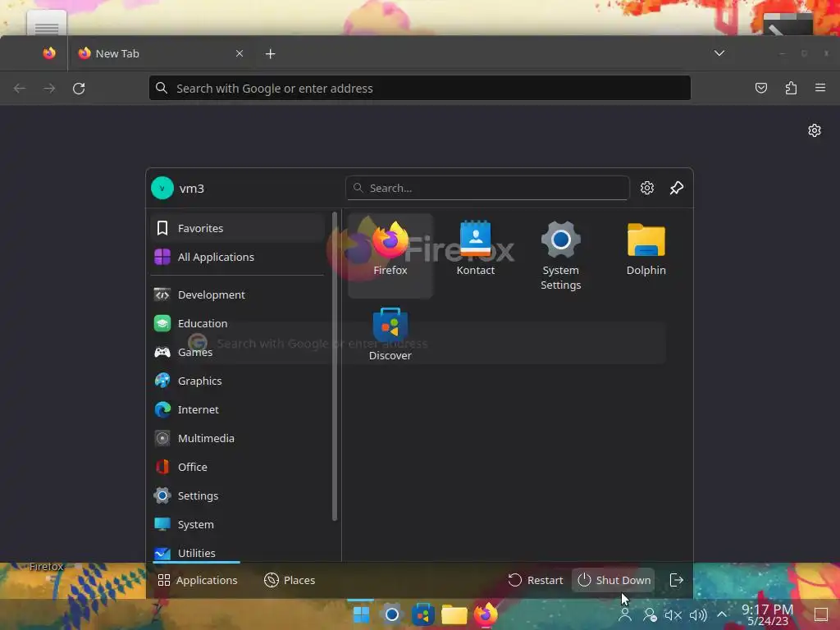Switch to Applications tab in launcher
840x630 pixels.
pos(197,580)
